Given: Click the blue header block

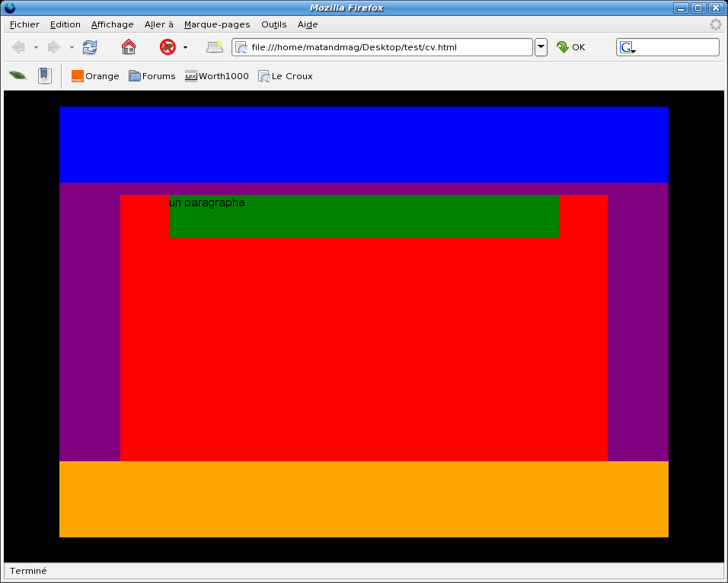Looking at the screenshot, I should tap(363, 145).
